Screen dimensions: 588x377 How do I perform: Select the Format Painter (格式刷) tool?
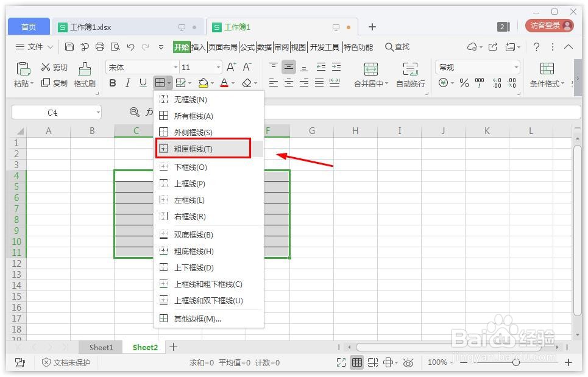point(83,75)
